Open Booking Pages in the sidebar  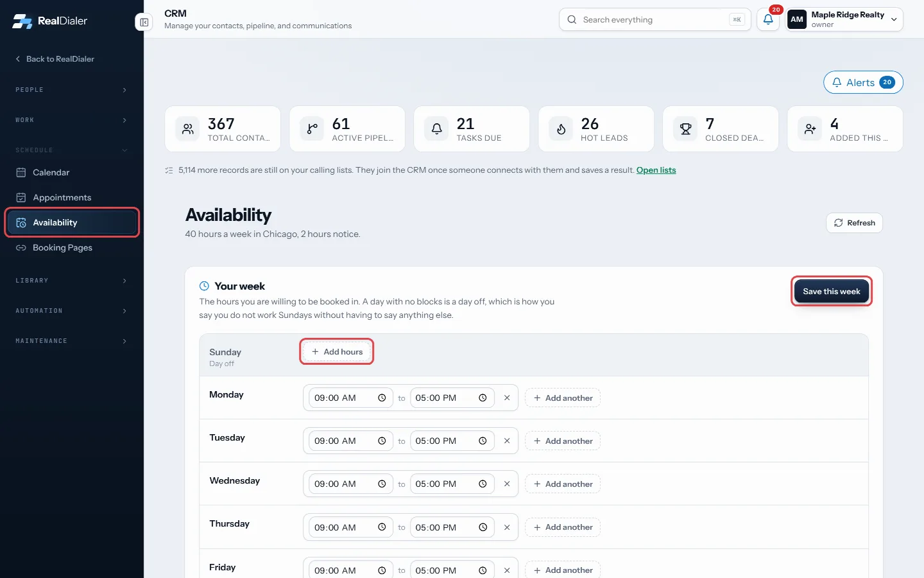pyautogui.click(x=71, y=248)
